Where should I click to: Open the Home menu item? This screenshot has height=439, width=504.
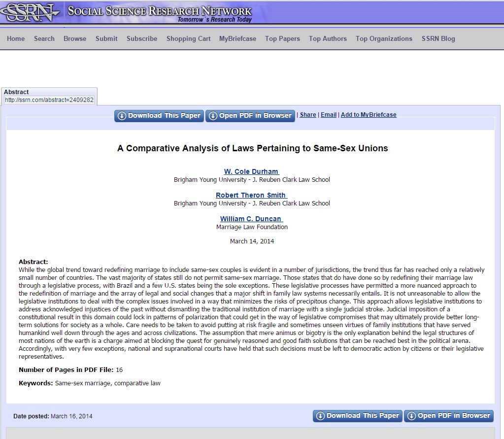(x=16, y=38)
